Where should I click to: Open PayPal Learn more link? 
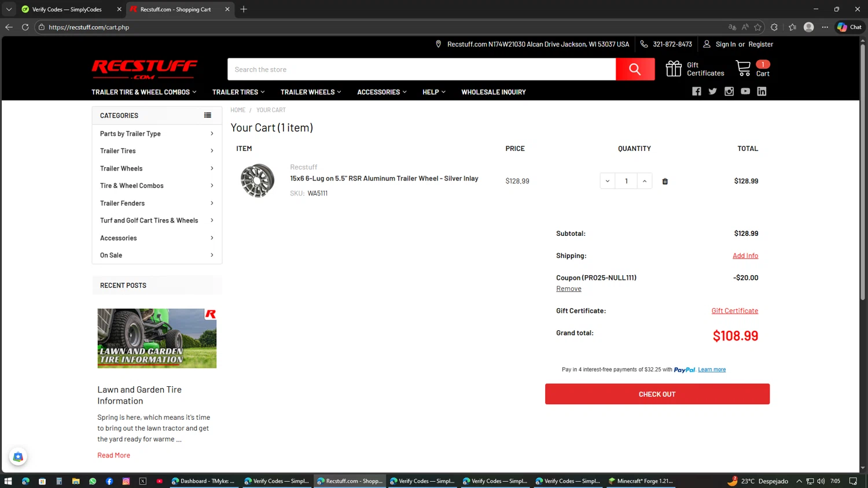coord(712,369)
